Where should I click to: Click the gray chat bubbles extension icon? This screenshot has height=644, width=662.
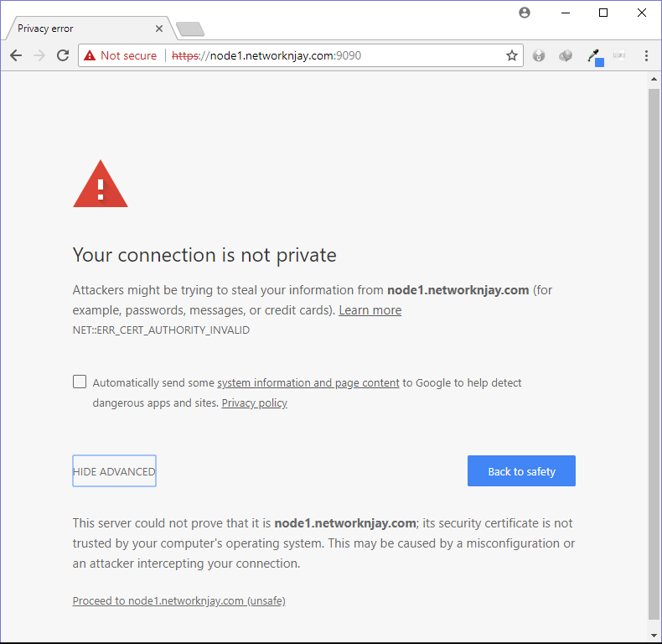566,55
